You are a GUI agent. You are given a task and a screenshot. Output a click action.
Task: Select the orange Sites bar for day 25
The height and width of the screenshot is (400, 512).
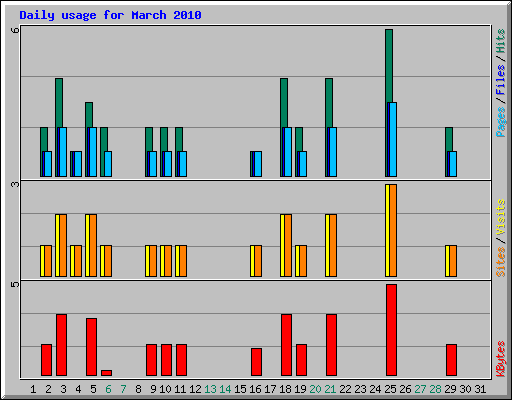(x=393, y=230)
